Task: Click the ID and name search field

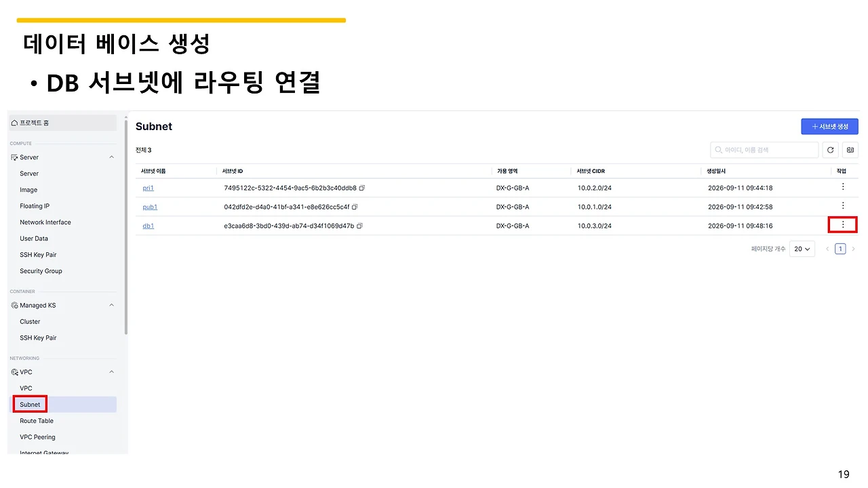Action: [764, 150]
